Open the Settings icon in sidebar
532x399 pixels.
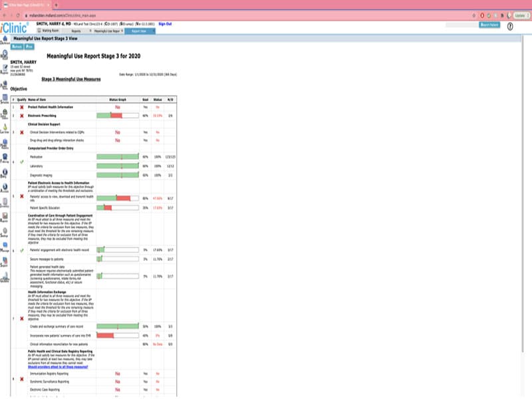point(5,232)
